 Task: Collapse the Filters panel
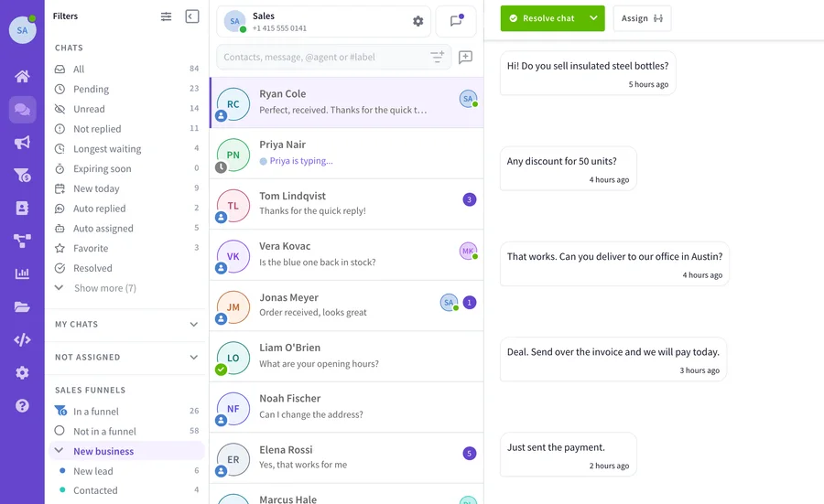point(192,16)
